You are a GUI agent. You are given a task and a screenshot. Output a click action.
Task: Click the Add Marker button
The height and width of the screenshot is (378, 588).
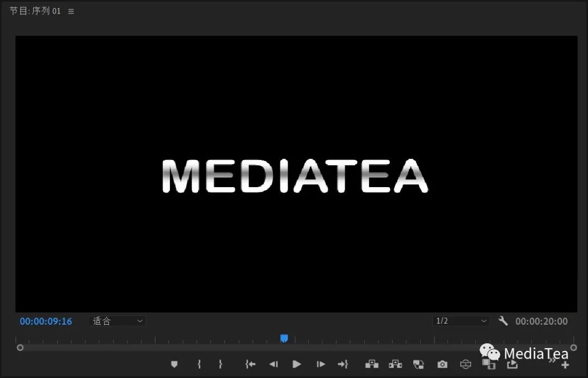point(174,364)
